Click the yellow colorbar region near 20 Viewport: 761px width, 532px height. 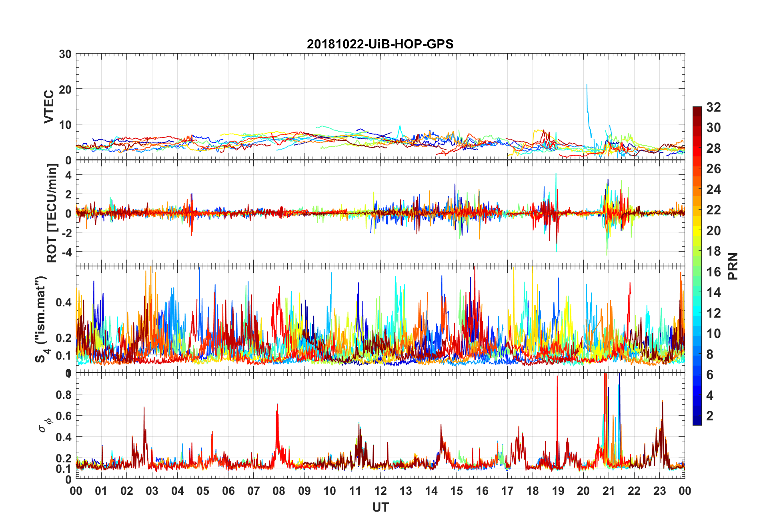click(x=697, y=231)
